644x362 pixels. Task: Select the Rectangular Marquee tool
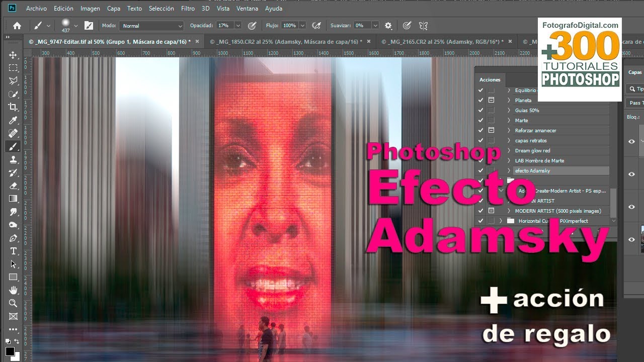[13, 68]
